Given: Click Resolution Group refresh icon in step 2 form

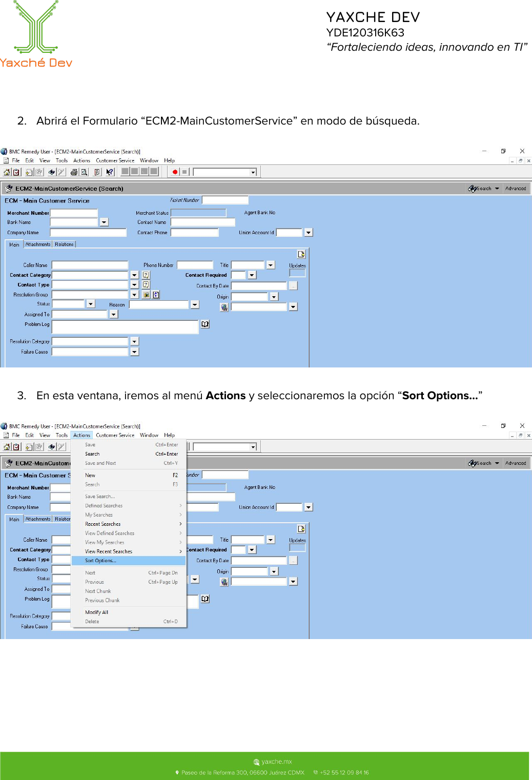Looking at the screenshot, I should (x=156, y=295).
